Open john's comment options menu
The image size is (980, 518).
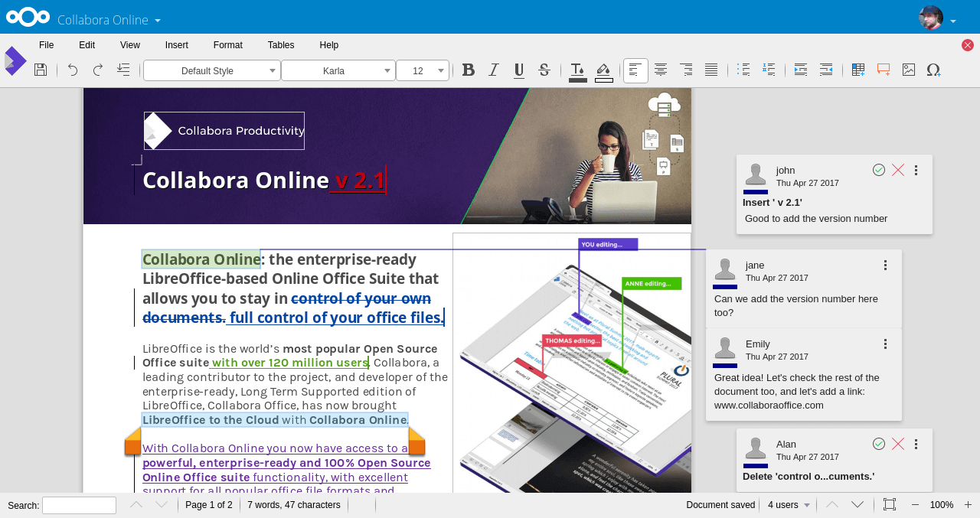coord(916,170)
